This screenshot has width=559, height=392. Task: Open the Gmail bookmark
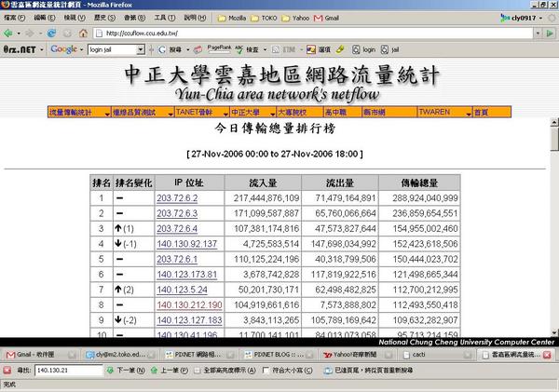click(x=326, y=18)
